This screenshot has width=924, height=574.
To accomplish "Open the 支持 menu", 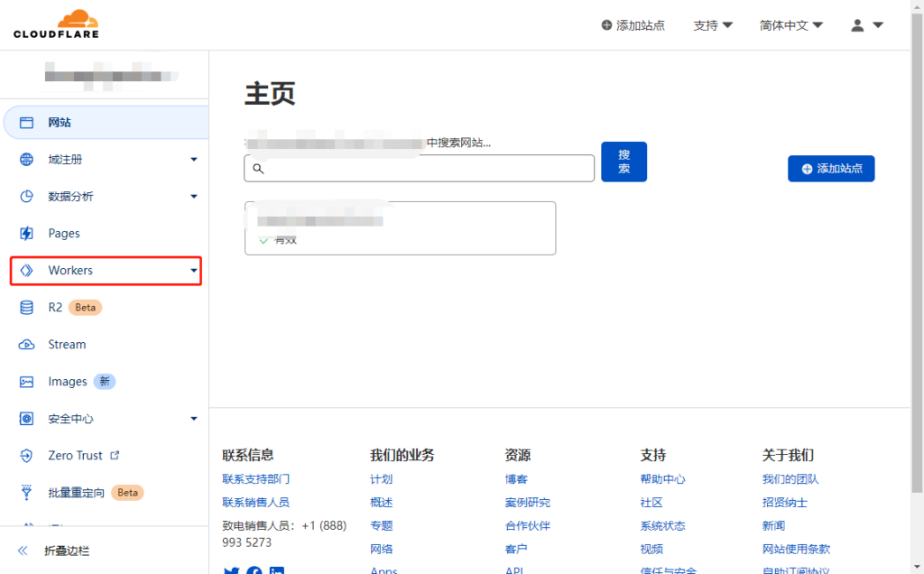I will point(713,25).
